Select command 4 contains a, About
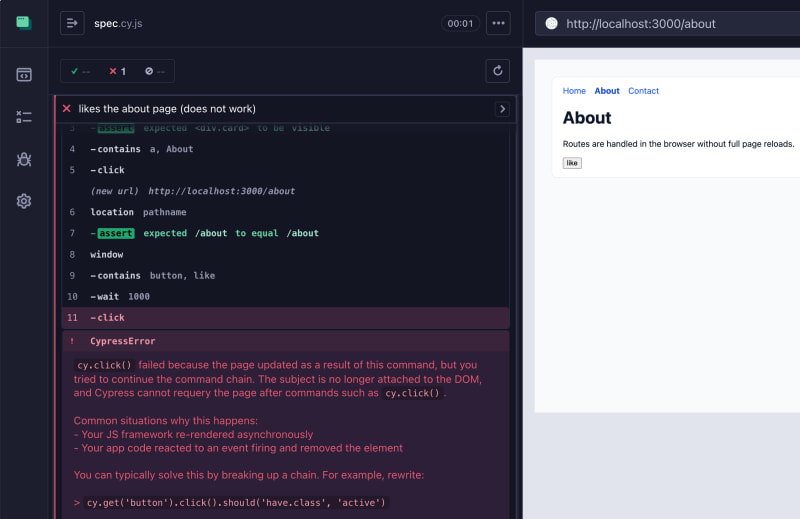The height and width of the screenshot is (519, 800). click(286, 149)
